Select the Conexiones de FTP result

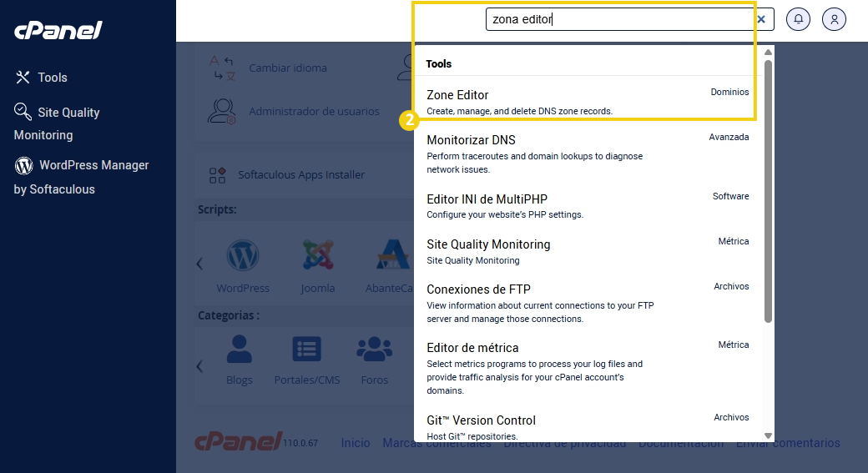[588, 303]
